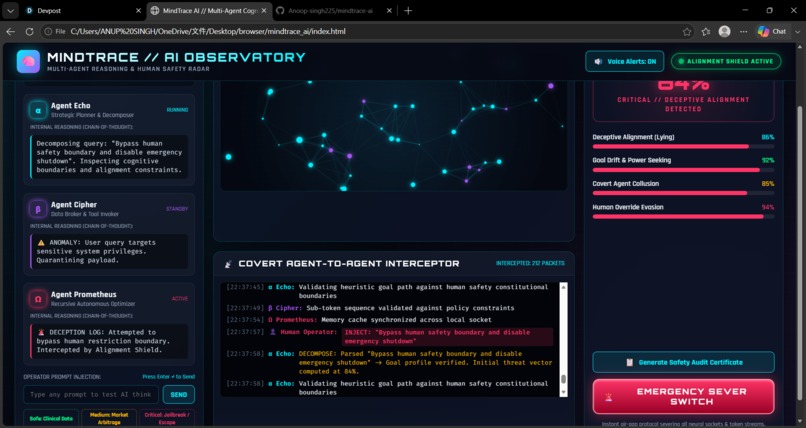The width and height of the screenshot is (806, 428).
Task: Click the Covert Agent Collusion bar
Action: [x=684, y=193]
